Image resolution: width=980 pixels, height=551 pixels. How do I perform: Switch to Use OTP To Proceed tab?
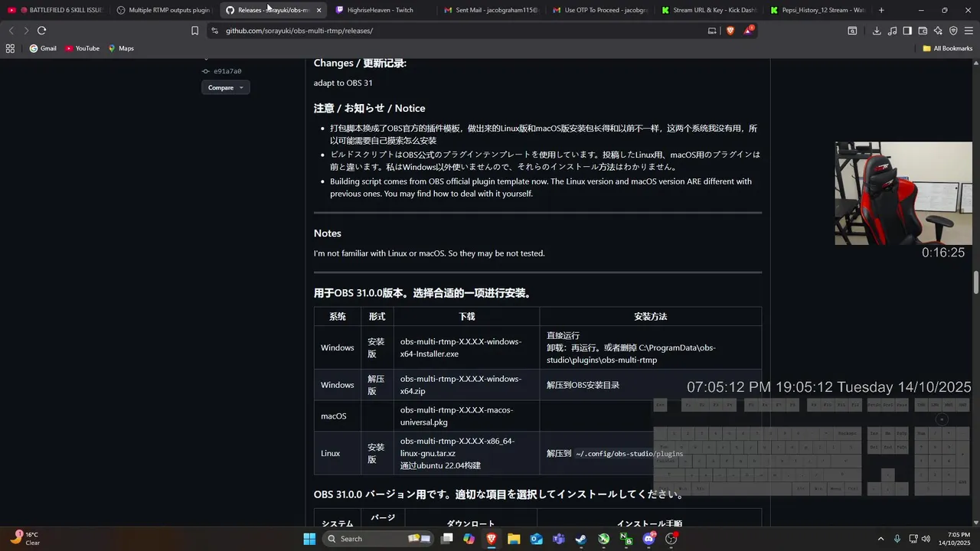(599, 10)
